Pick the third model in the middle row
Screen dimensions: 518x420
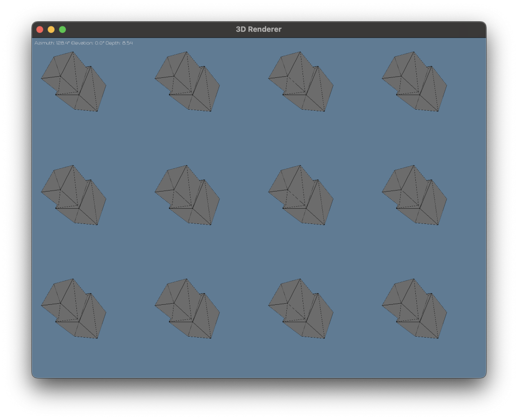(x=300, y=195)
